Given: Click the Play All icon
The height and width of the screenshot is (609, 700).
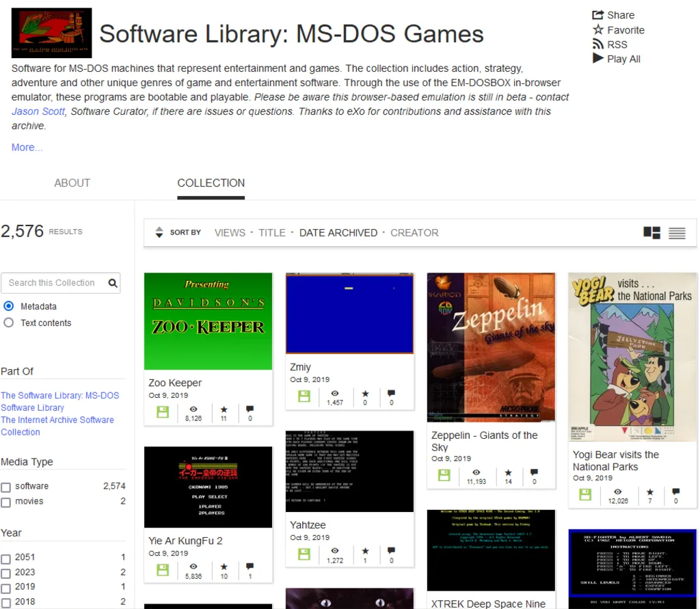Looking at the screenshot, I should pos(598,59).
